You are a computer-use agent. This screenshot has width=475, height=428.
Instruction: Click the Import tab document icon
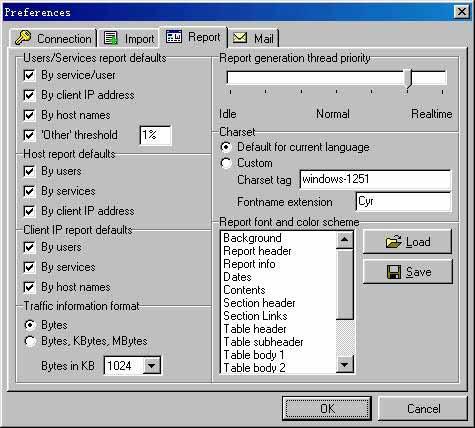[x=111, y=38]
